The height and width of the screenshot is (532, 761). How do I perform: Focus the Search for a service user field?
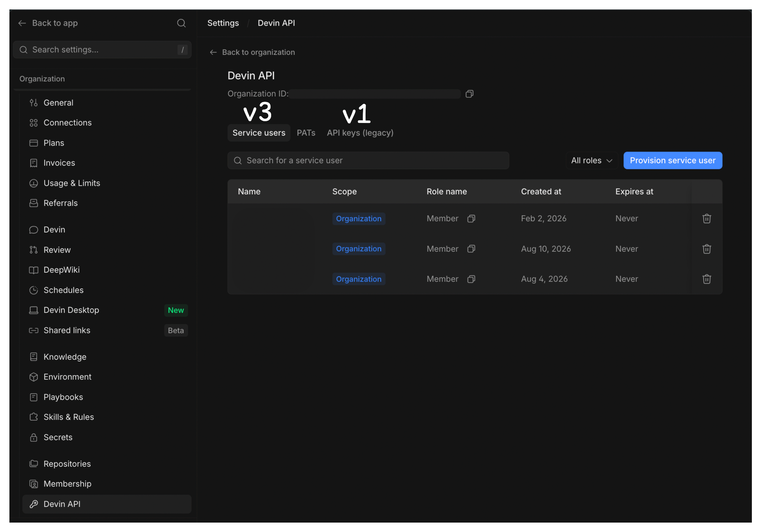[368, 161]
